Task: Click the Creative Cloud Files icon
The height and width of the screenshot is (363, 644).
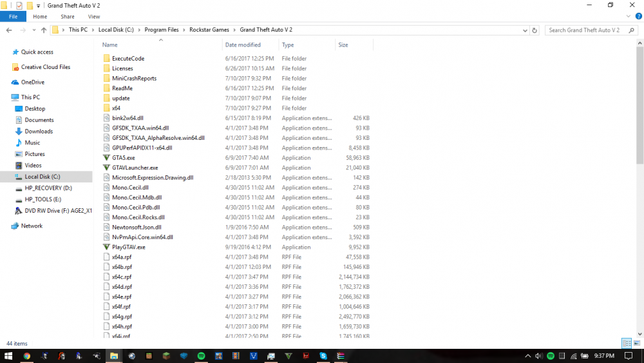Action: pos(15,67)
